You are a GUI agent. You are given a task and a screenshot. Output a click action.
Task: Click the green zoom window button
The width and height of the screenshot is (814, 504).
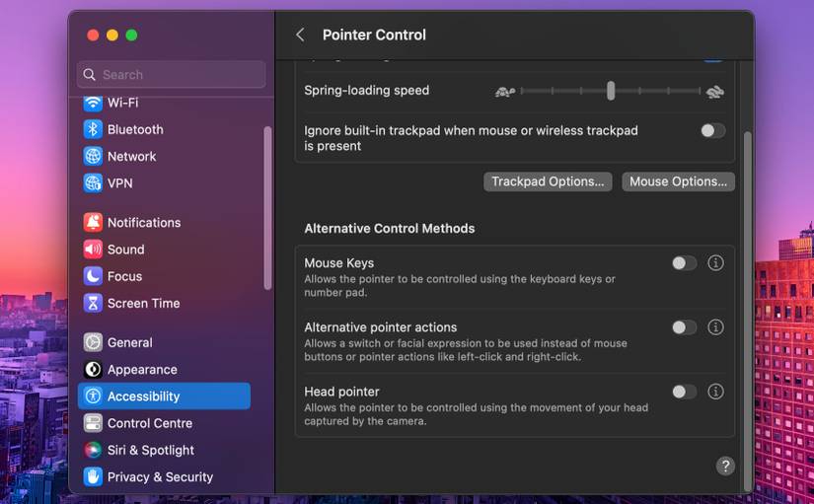131,35
